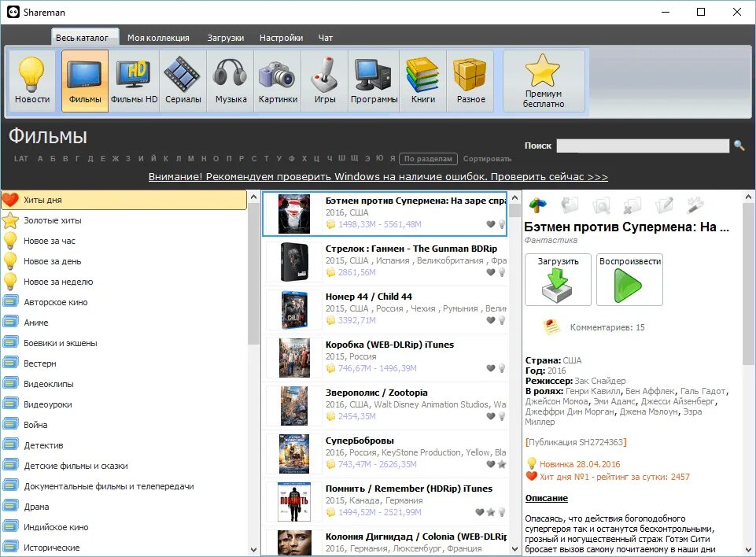Click the magic wand icon in details toolbar
This screenshot has width=756, height=557.
point(695,205)
